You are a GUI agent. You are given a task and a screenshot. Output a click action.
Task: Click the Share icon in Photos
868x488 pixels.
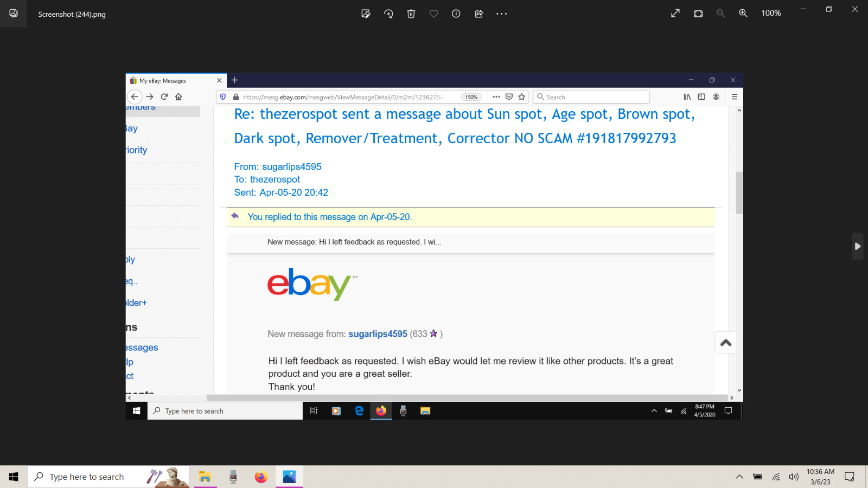[x=479, y=14]
